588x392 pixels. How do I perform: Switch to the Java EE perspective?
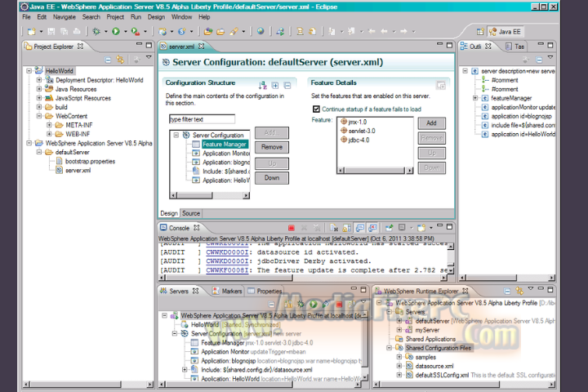505,32
